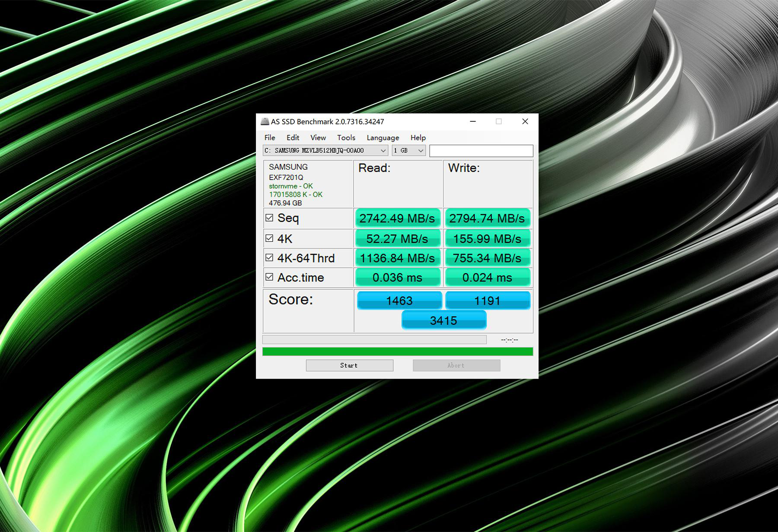
Task: Open the File menu
Action: (270, 137)
